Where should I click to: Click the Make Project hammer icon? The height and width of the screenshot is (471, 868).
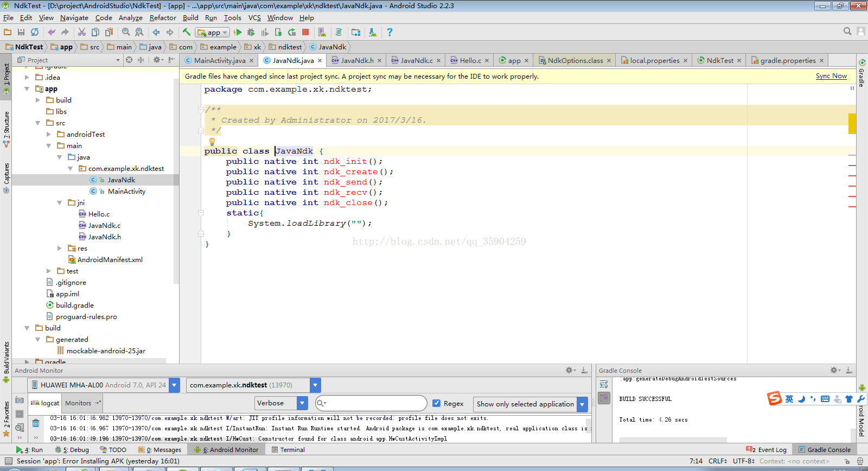pyautogui.click(x=187, y=33)
